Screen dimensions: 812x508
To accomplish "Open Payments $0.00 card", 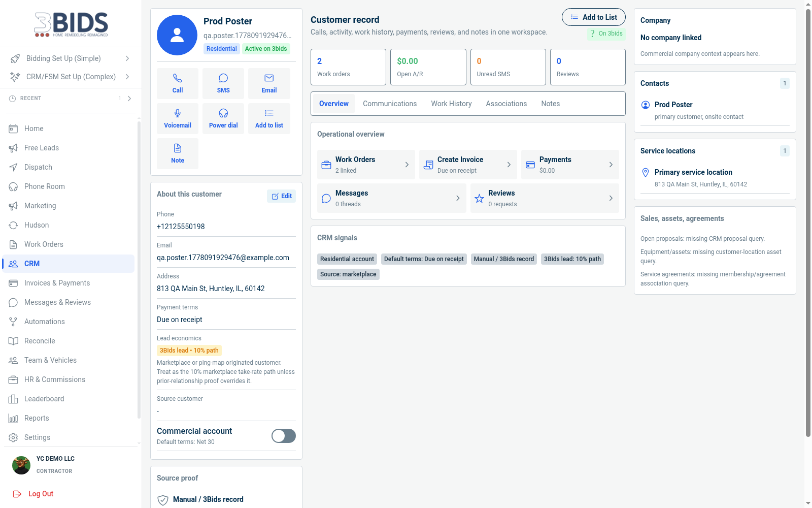I will (570, 165).
